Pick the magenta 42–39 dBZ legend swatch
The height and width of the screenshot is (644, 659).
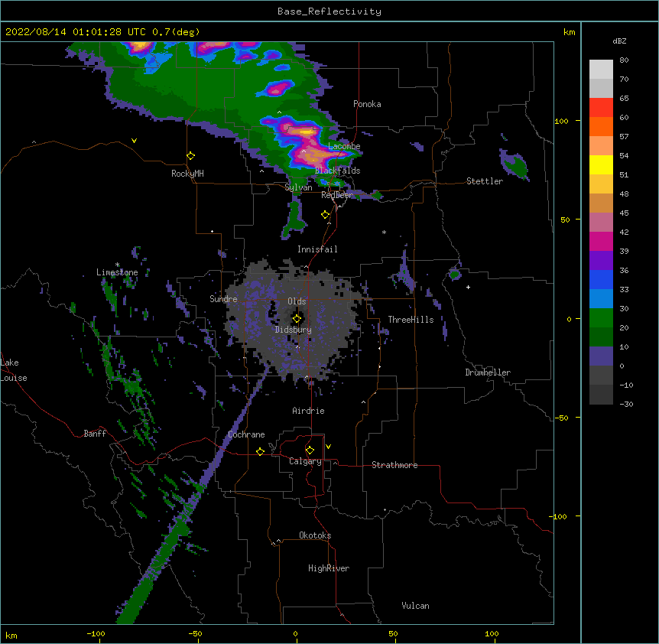click(x=601, y=241)
